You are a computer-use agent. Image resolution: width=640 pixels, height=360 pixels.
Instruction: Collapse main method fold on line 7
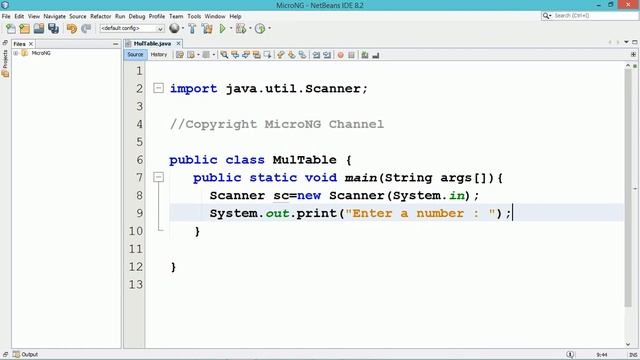158,177
